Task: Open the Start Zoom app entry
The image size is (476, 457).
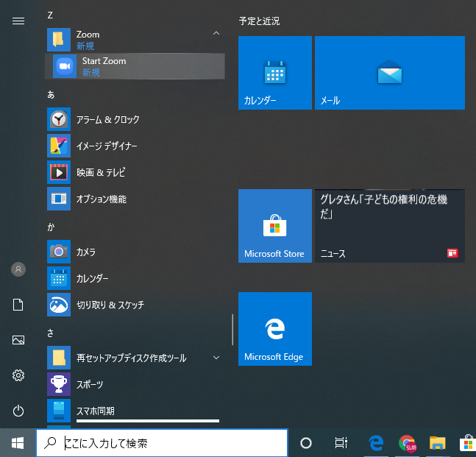Action: 135,66
